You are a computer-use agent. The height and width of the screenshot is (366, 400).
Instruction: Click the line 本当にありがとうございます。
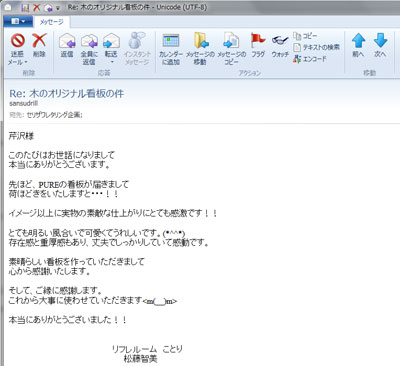pos(59,164)
